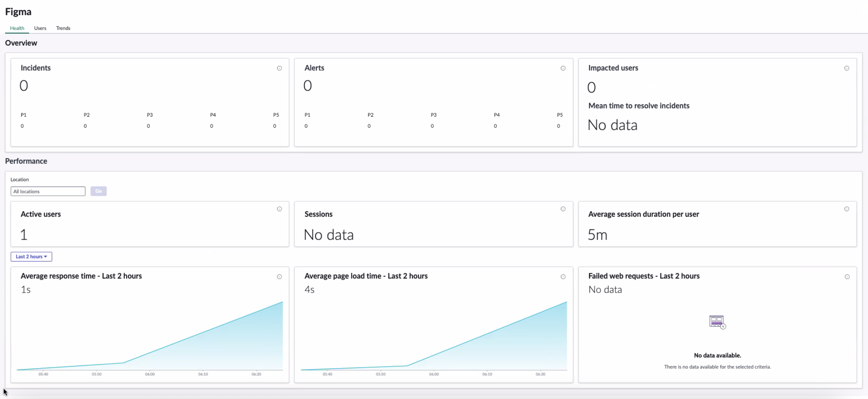Switch to the Trends tab
The height and width of the screenshot is (399, 868).
63,28
